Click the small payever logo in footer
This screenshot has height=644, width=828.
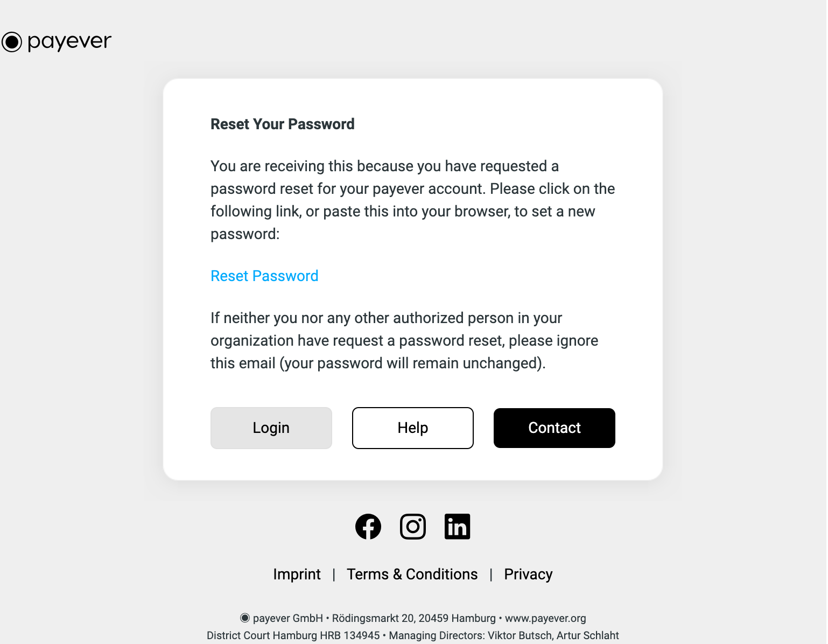(245, 618)
